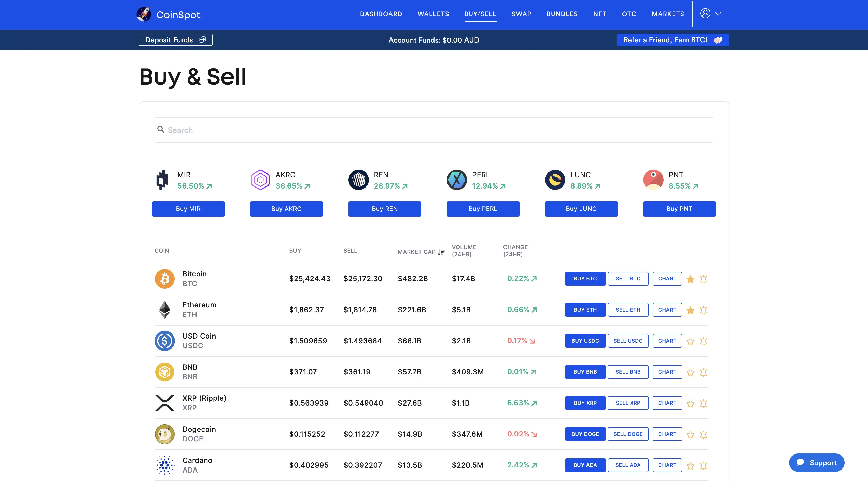Image resolution: width=868 pixels, height=482 pixels.
Task: Click the BUY BTC button
Action: 585,279
